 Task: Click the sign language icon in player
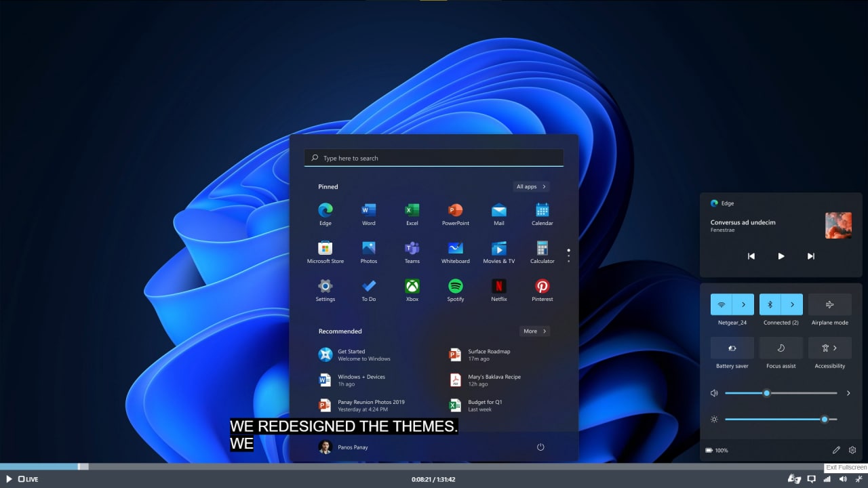(794, 479)
